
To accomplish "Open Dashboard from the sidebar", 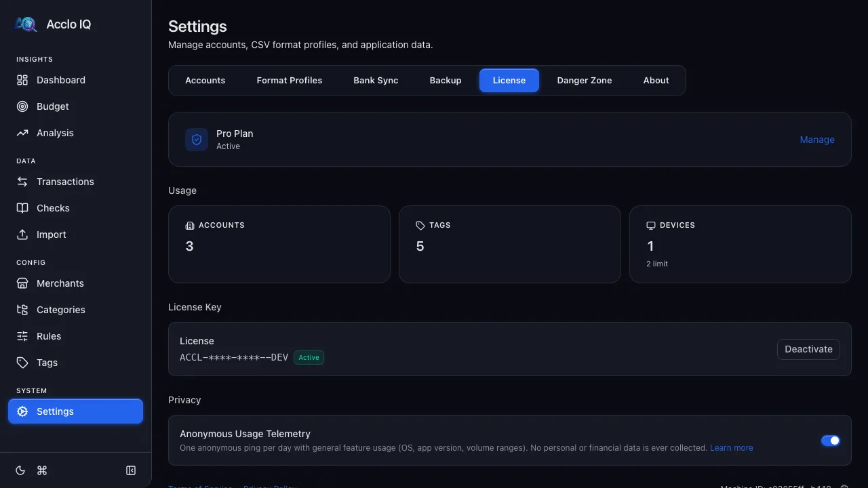I will [x=75, y=80].
